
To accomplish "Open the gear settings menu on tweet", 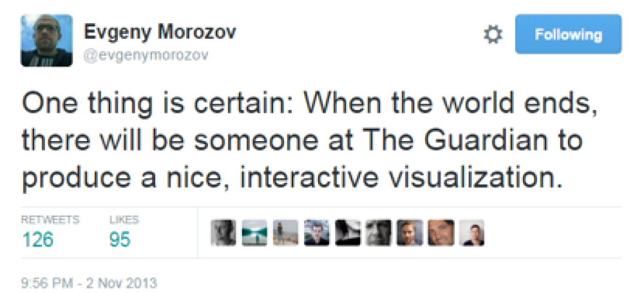I will click(x=493, y=35).
